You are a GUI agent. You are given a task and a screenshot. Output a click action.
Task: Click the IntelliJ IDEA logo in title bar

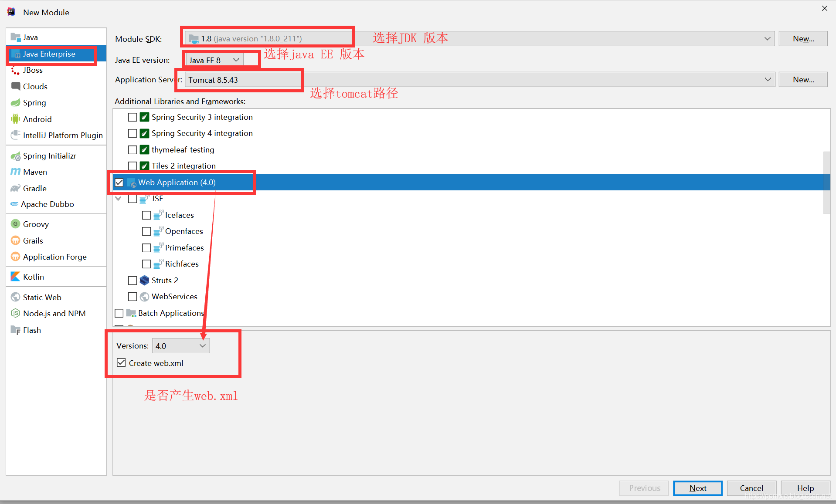11,12
